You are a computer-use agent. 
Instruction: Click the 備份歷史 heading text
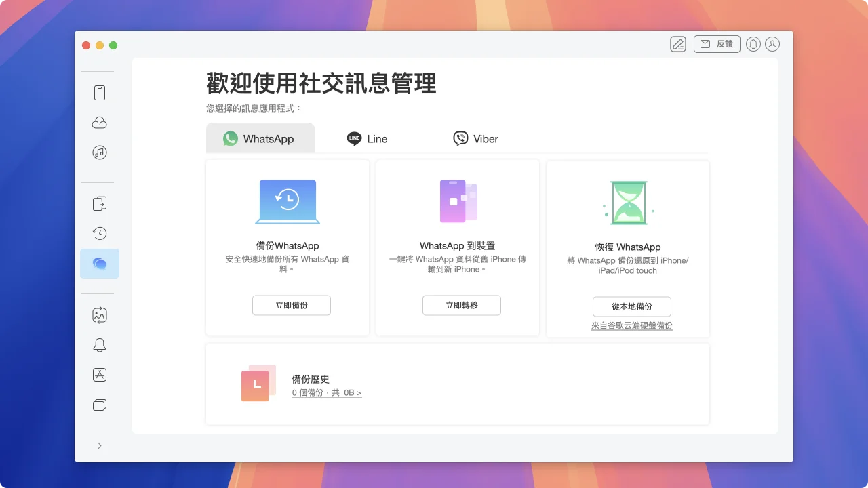pos(311,380)
